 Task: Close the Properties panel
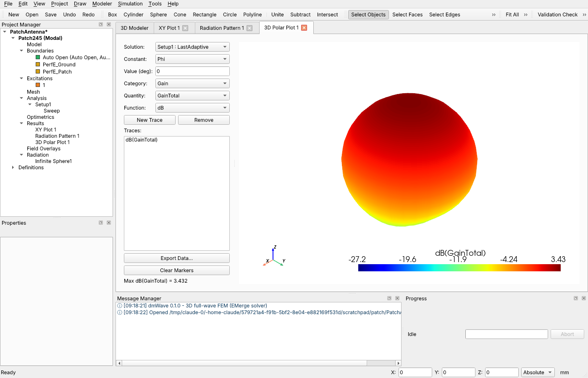[x=109, y=223]
